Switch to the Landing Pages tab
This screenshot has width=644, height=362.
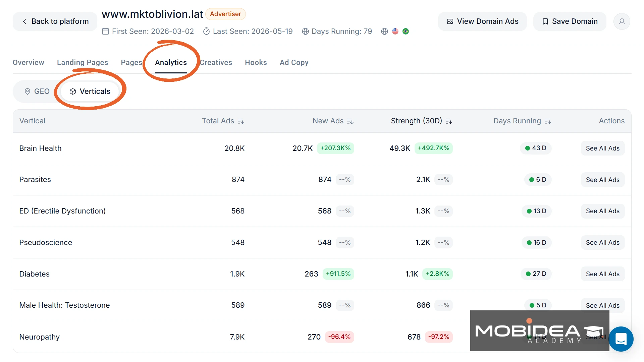click(83, 62)
